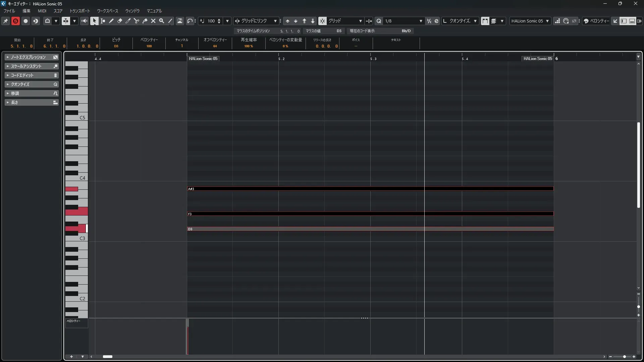The height and width of the screenshot is (362, 644).
Task: Select the Erase tool
Action: coord(119,21)
